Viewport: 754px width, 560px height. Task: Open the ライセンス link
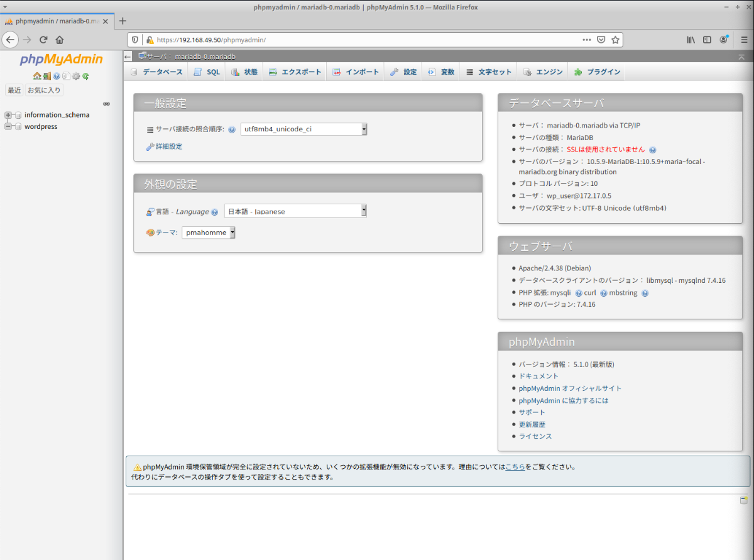535,436
